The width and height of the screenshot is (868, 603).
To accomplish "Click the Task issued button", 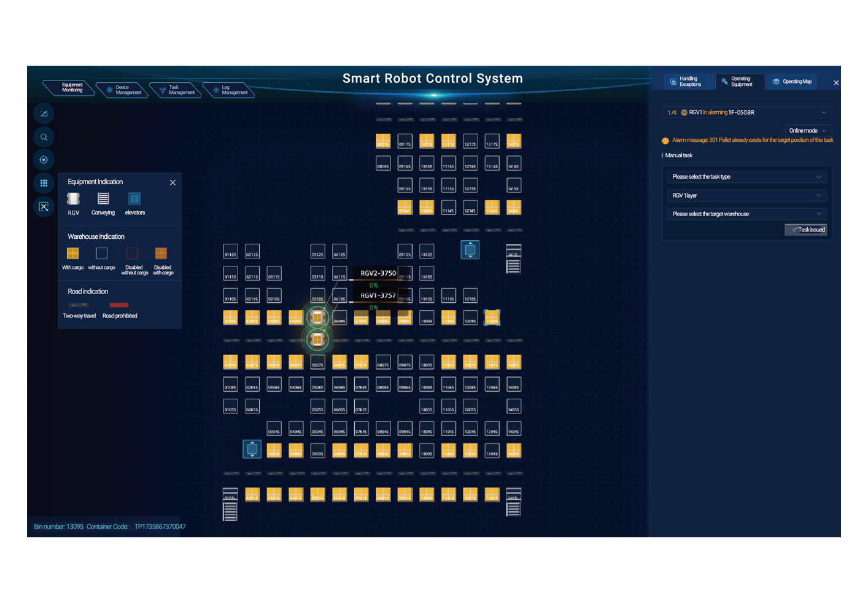I will (806, 230).
